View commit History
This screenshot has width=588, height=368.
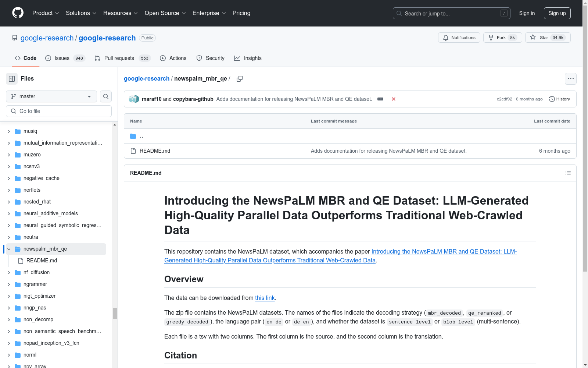pyautogui.click(x=559, y=99)
